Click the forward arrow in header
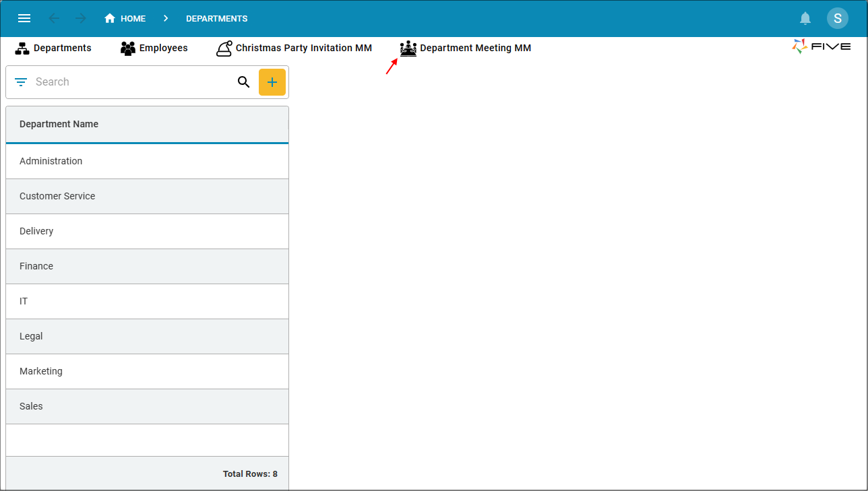 tap(81, 18)
